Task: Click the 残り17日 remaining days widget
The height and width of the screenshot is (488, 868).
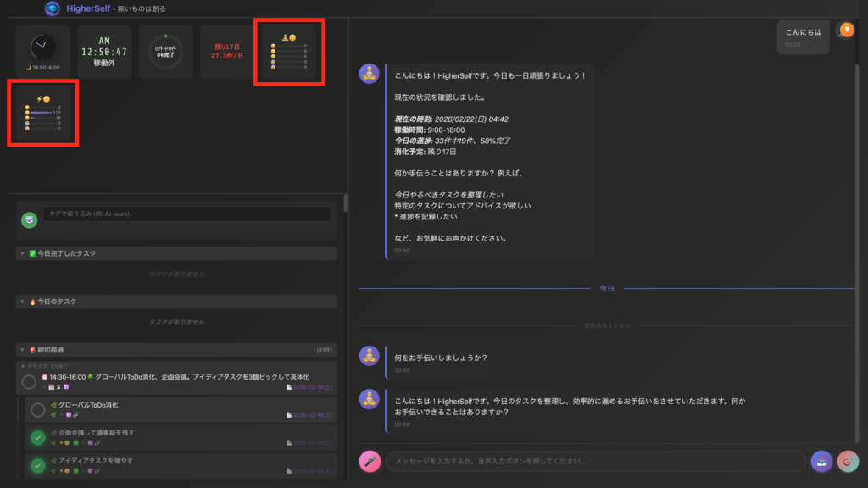Action: click(226, 52)
